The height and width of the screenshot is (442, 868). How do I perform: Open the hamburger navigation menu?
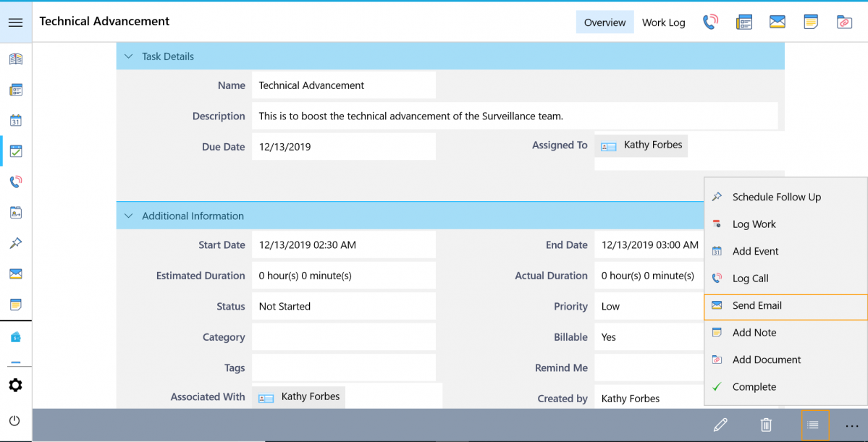coord(15,22)
